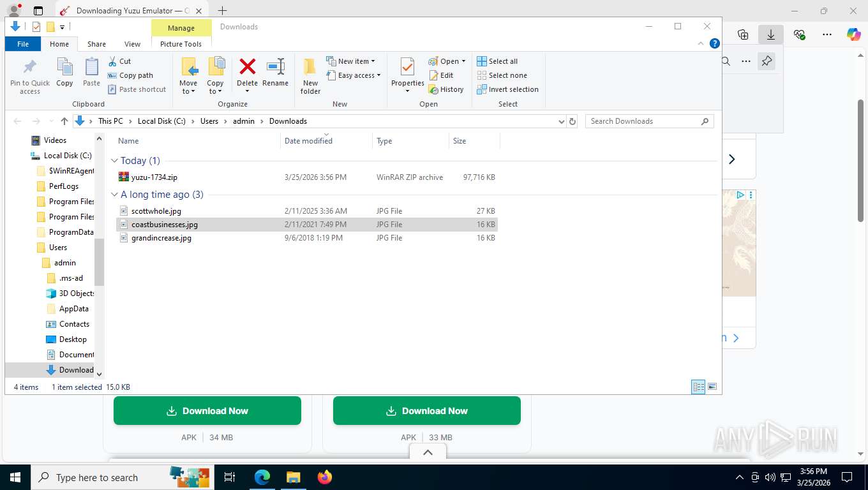Refresh the Downloads folder view
The image size is (868, 490).
[x=572, y=121]
